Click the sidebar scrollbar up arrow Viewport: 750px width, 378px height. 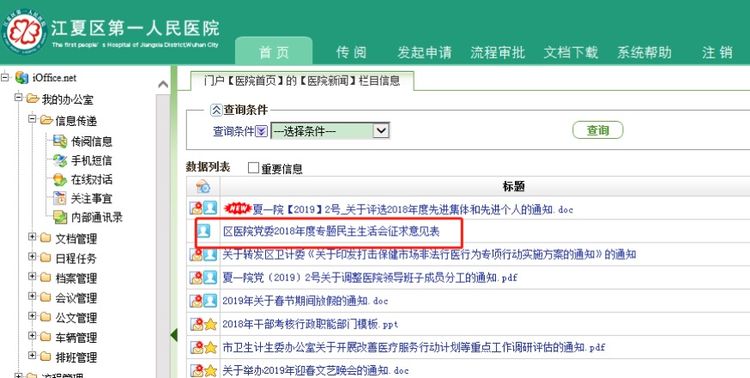point(163,84)
